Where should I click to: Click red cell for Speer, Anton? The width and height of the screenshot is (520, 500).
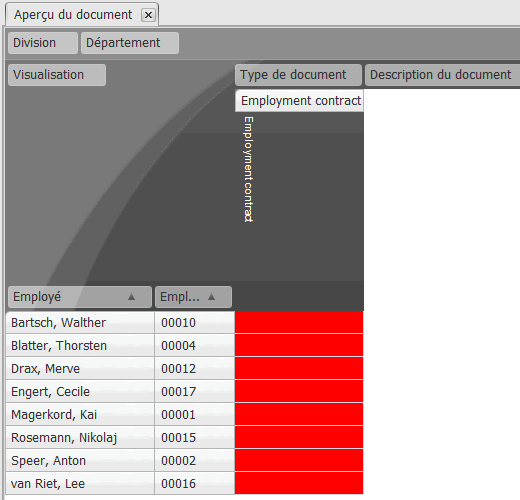[299, 460]
